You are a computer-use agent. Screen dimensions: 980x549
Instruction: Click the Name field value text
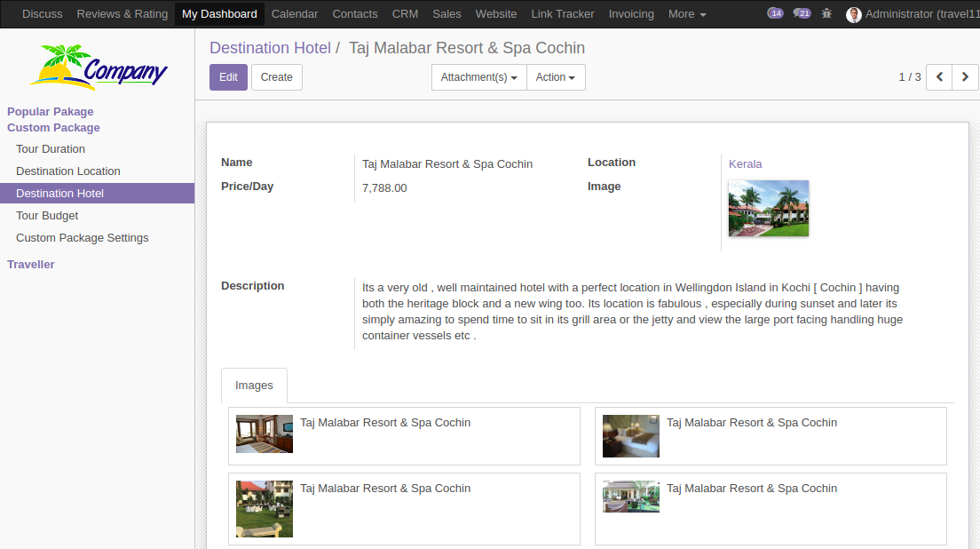point(447,163)
